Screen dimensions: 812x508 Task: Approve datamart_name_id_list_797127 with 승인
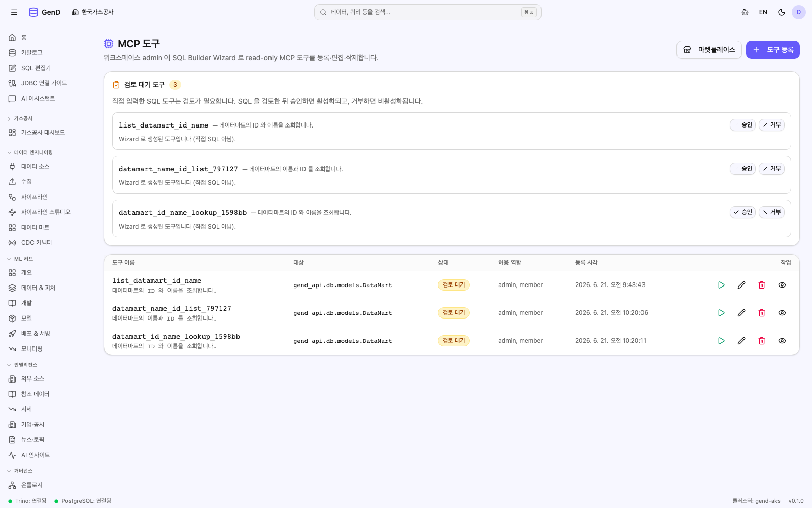[743, 169]
